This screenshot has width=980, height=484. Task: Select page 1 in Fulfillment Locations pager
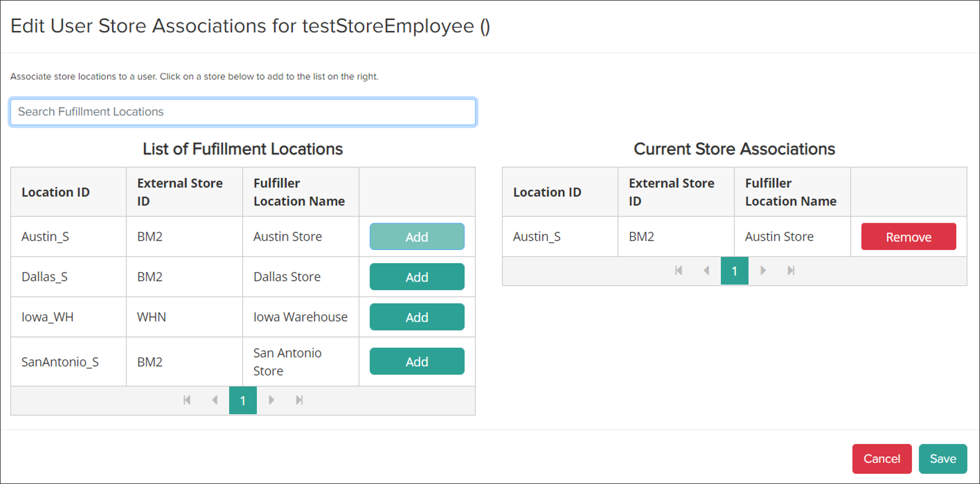[x=243, y=400]
